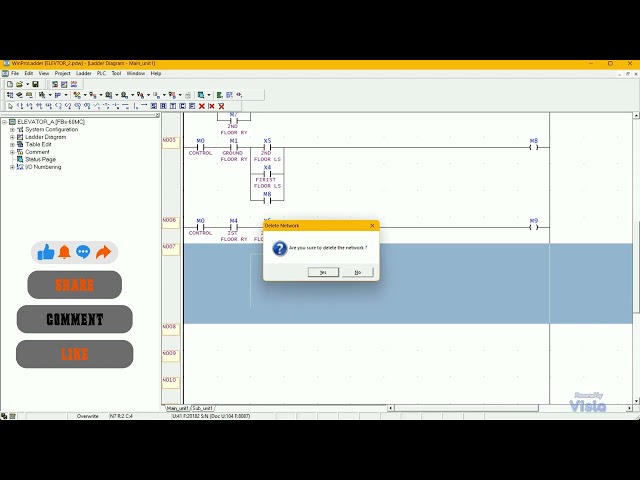This screenshot has width=640, height=480.
Task: Select the arrow cursor tool
Action: pyautogui.click(x=10, y=106)
